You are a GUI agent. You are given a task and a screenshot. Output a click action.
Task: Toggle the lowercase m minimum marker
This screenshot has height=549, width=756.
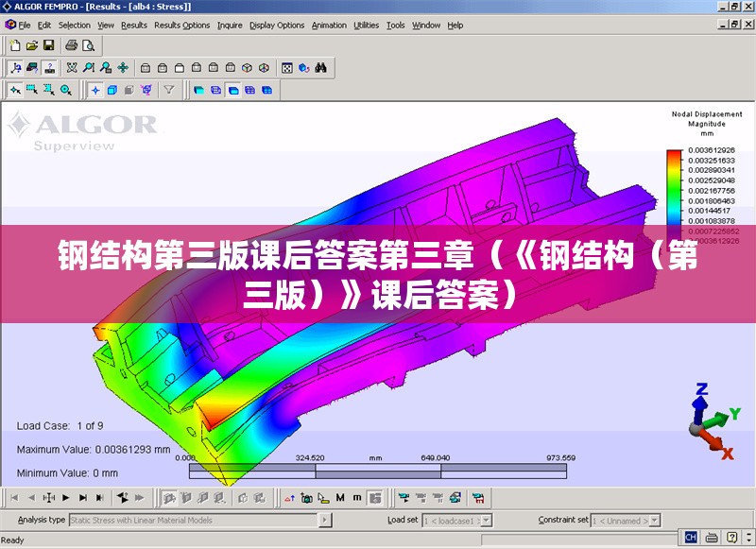[x=357, y=498]
